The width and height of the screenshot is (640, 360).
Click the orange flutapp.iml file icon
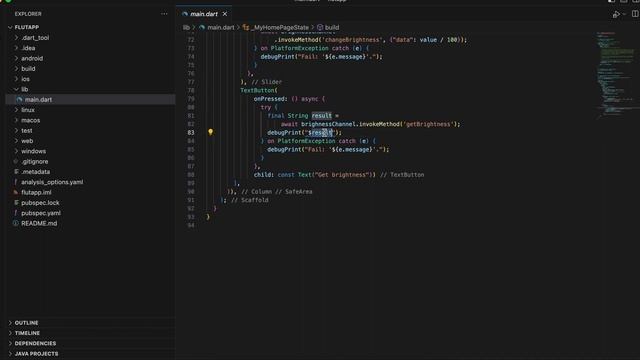(x=16, y=192)
